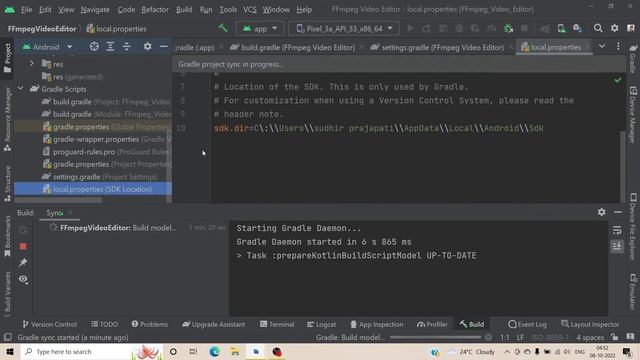Click the Make Project hammer icon
The height and width of the screenshot is (360, 640).
click(223, 28)
